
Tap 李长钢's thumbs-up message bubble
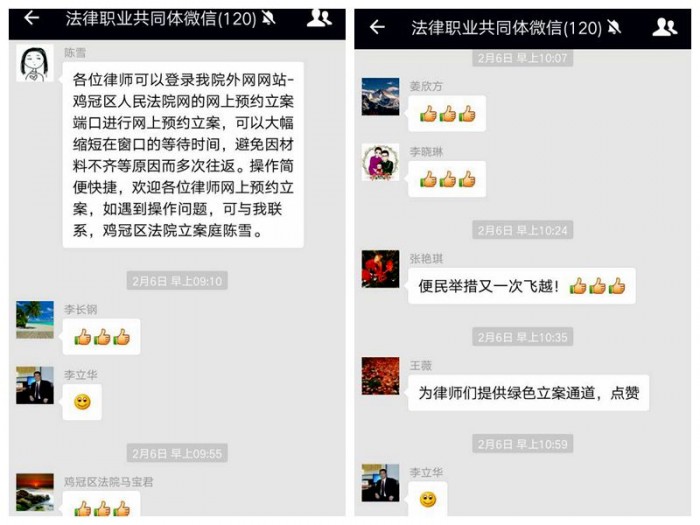(x=101, y=337)
